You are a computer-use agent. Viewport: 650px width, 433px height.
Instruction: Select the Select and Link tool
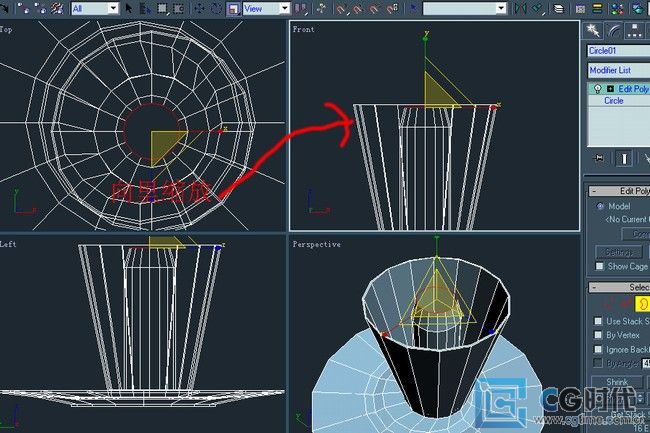point(23,8)
